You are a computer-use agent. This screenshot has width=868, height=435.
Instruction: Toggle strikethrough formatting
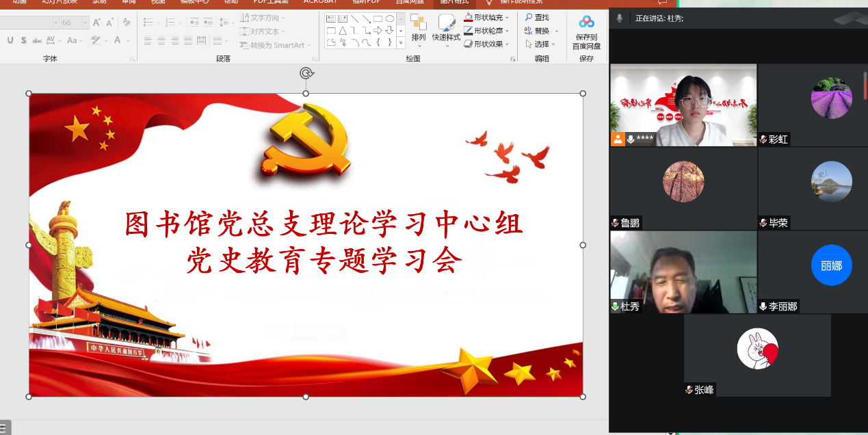[x=37, y=40]
